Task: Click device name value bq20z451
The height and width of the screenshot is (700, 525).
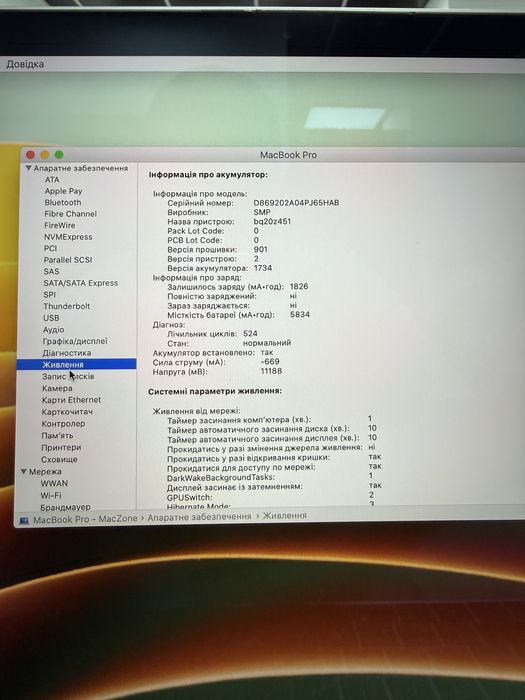Action: pyautogui.click(x=272, y=221)
